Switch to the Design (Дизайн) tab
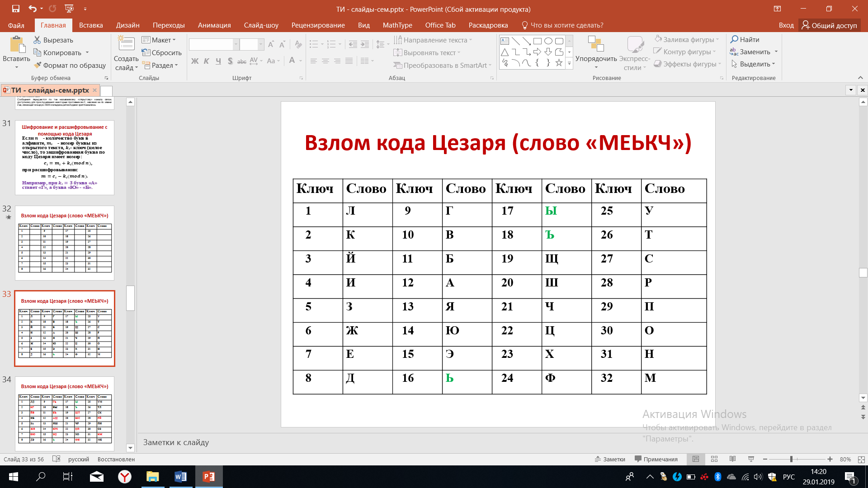868x488 pixels. point(127,25)
